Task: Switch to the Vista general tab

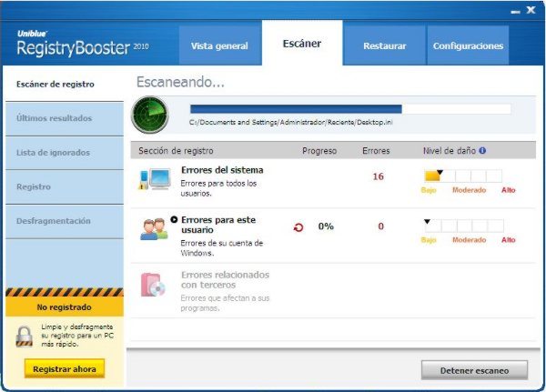Action: click(219, 45)
